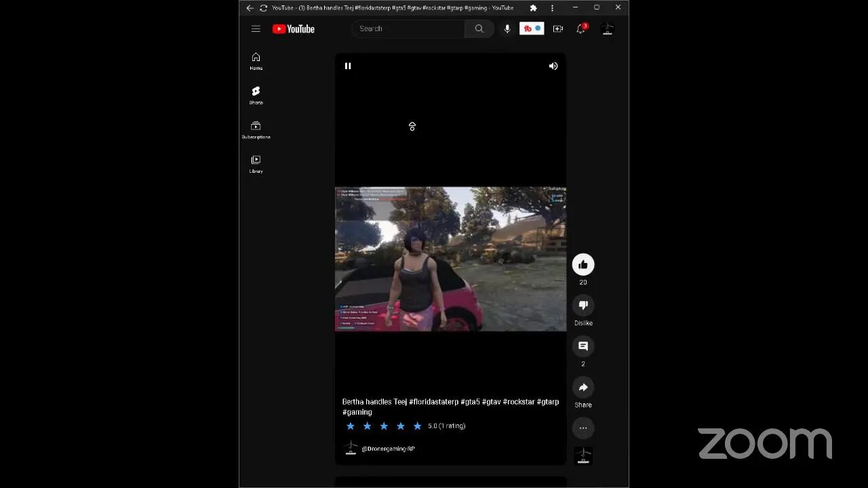Open the @Dronergaming-RP channel link

coord(388,449)
